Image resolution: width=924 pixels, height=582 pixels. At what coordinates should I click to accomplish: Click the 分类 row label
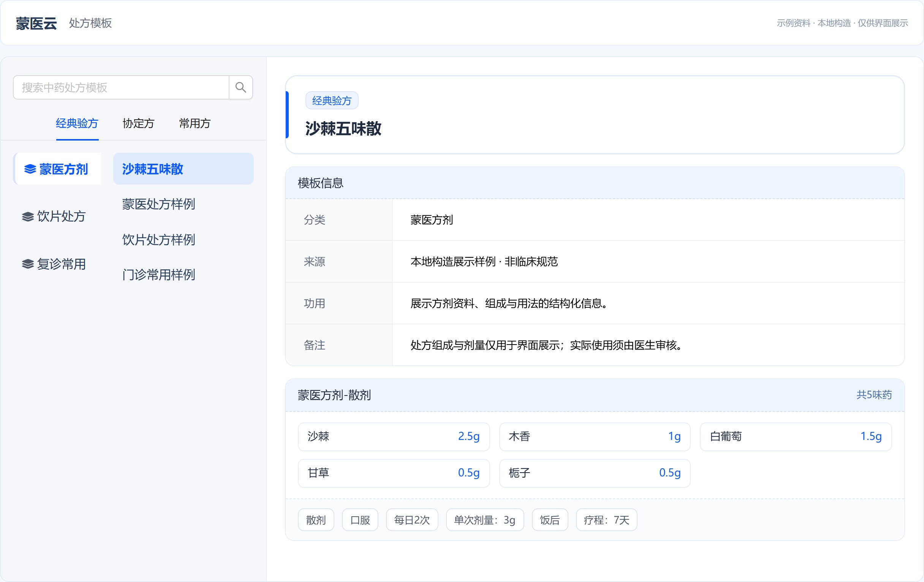click(x=315, y=220)
